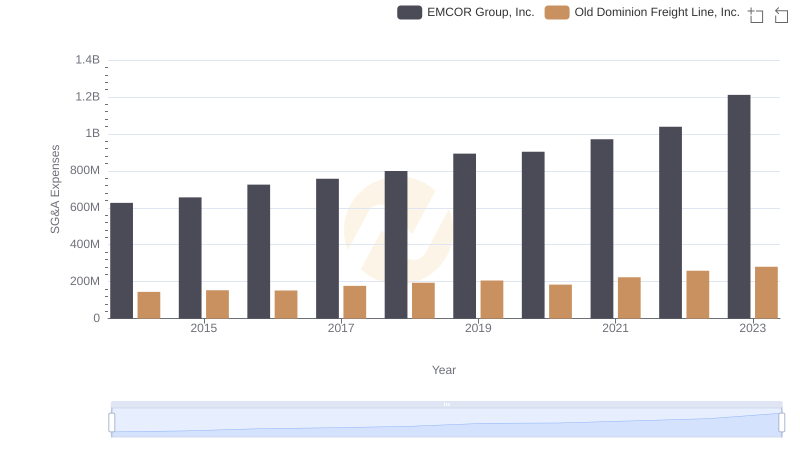This screenshot has width=800, height=461.
Task: Click the Old Dominion bar for 2022
Action: tap(697, 294)
